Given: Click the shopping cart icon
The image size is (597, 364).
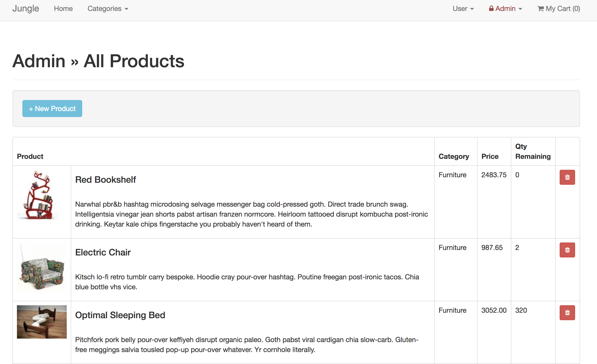Looking at the screenshot, I should pyautogui.click(x=540, y=9).
